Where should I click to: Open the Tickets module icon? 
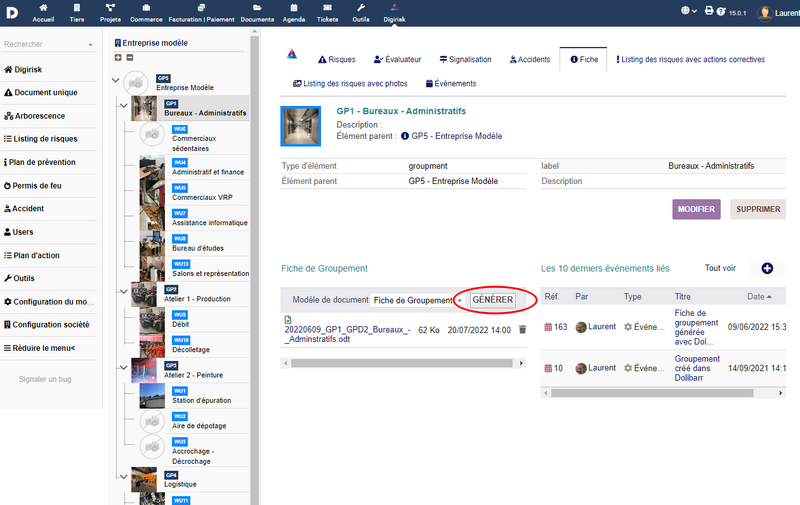(x=328, y=8)
